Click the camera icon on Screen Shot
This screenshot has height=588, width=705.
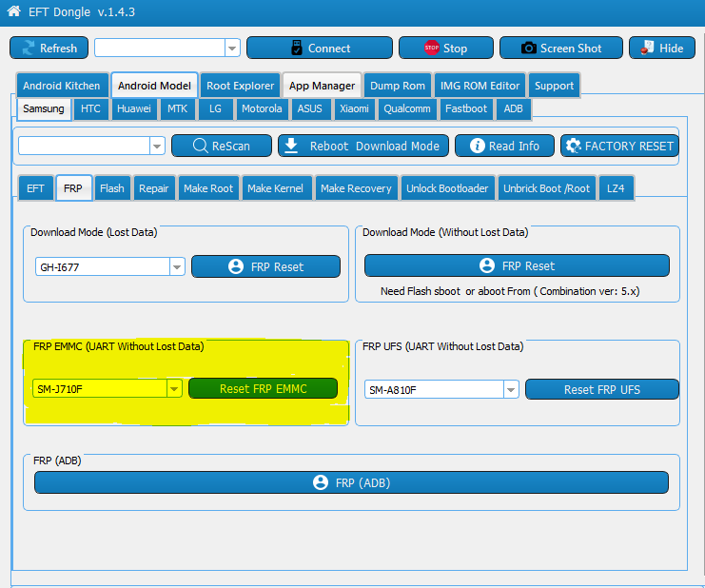(x=528, y=49)
